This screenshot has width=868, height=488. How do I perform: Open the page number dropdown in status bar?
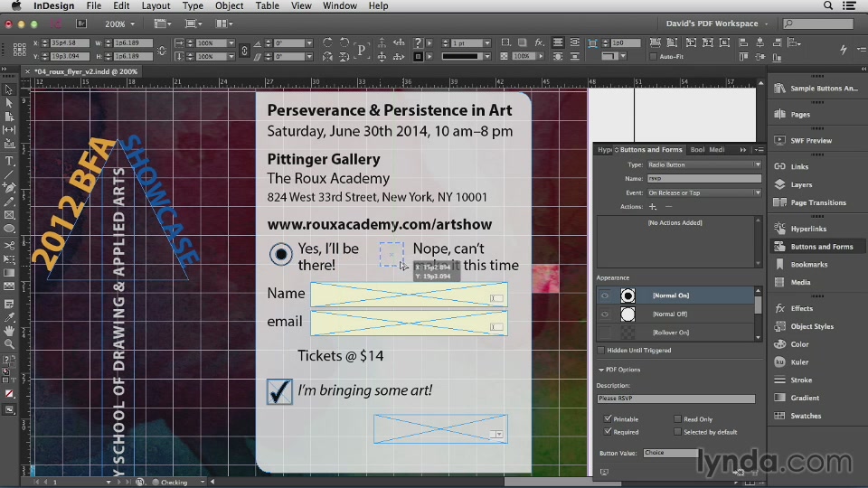[x=108, y=482]
